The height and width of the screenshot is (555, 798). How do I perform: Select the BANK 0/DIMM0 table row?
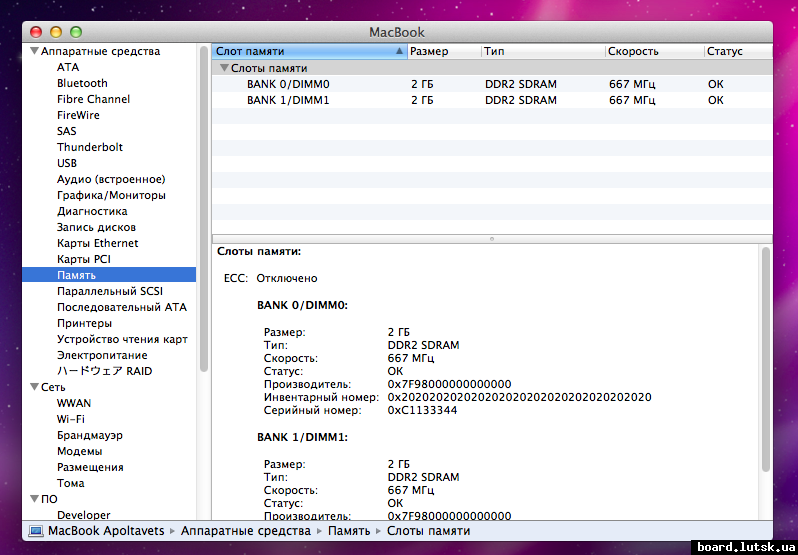pyautogui.click(x=288, y=84)
